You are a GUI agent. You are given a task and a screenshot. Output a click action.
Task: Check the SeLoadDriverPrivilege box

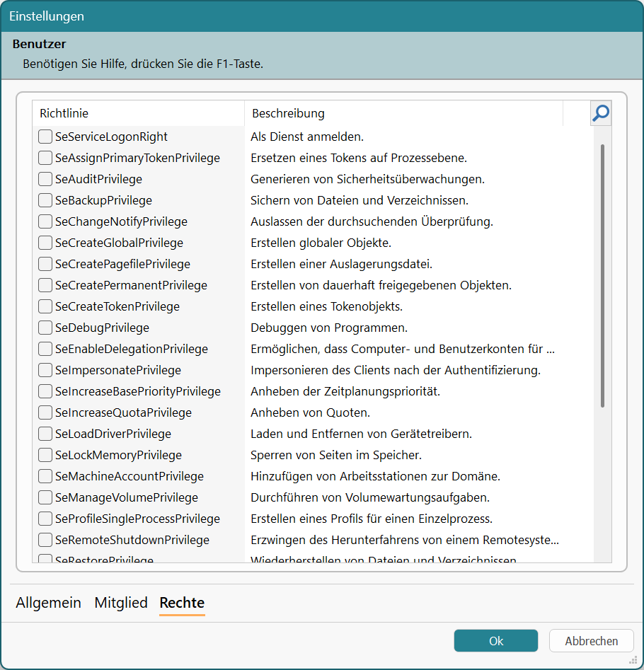click(x=45, y=434)
